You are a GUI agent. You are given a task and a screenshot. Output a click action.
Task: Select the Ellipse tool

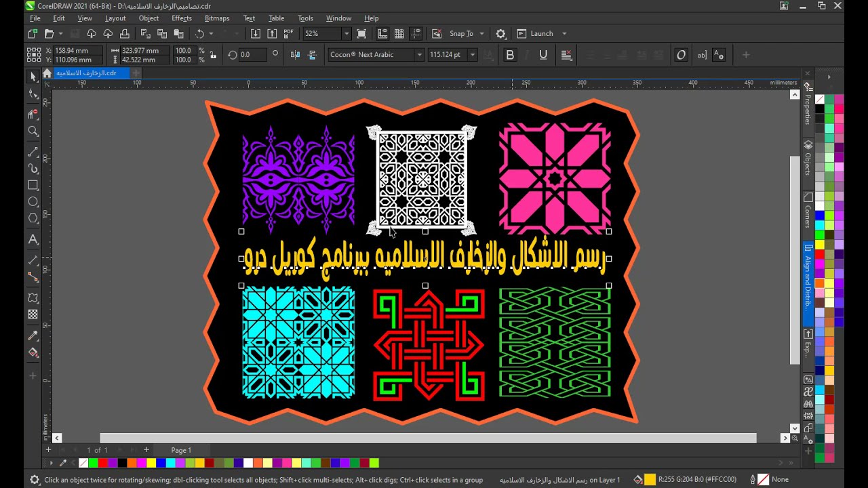coord(33,202)
